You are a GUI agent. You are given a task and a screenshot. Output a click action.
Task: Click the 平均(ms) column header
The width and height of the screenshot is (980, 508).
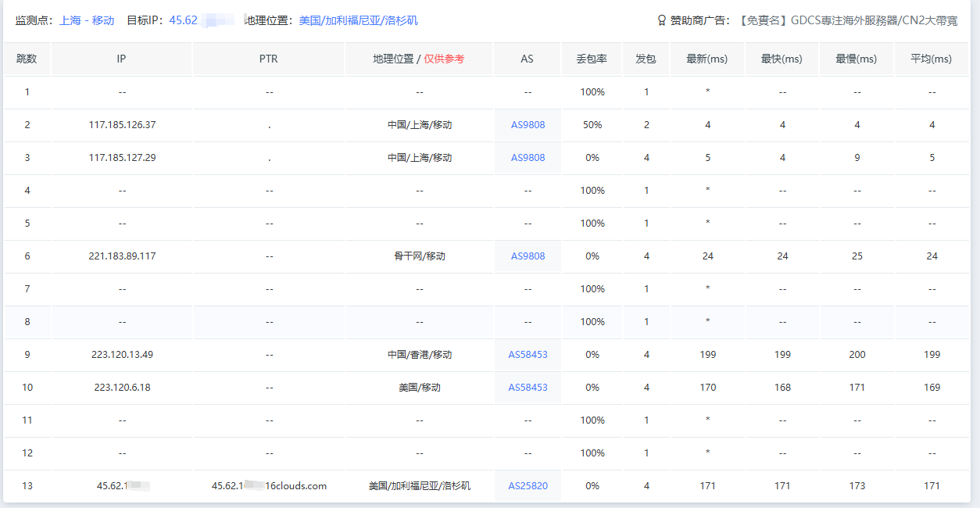tap(931, 59)
